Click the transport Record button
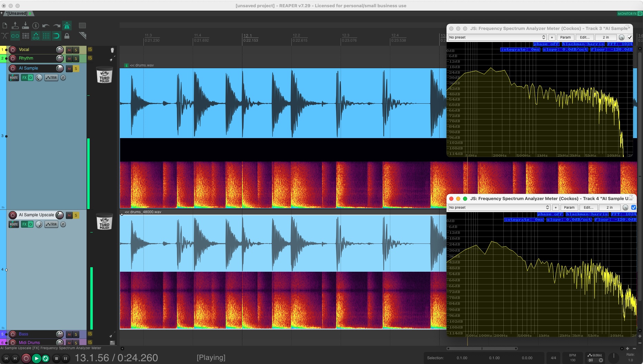643x364 pixels. (26, 358)
